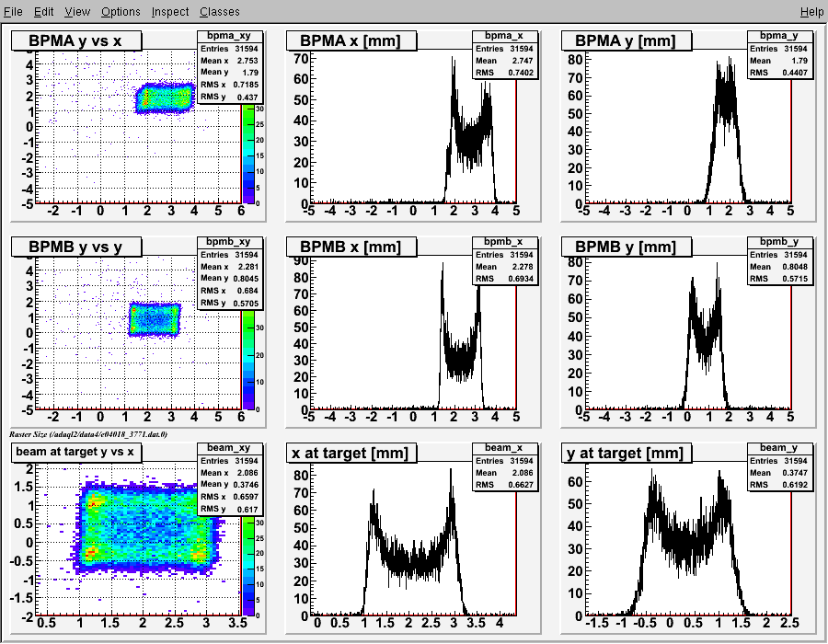
Task: Click the color palette of BPMA y vs x plot
Action: click(248, 153)
